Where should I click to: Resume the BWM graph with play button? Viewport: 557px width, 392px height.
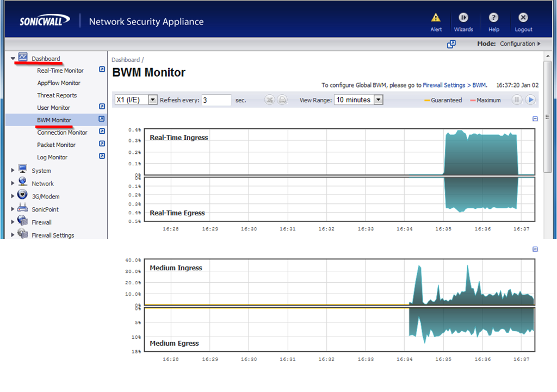[530, 100]
